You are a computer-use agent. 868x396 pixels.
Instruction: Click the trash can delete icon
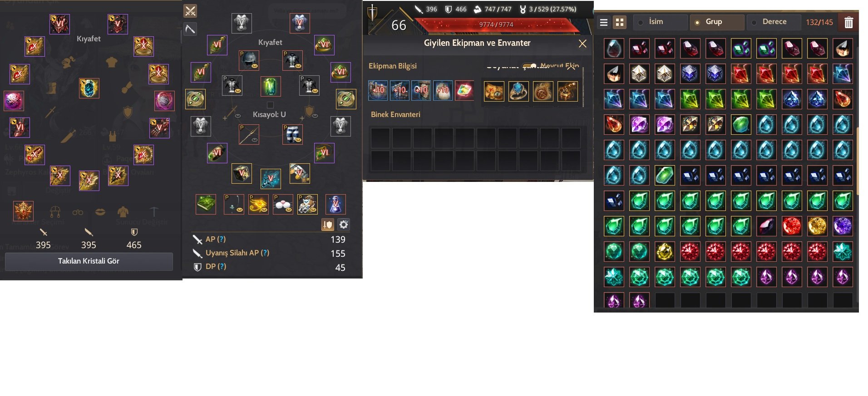[x=848, y=22]
